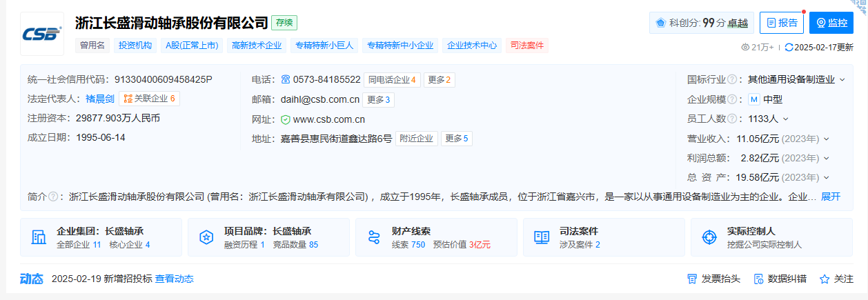Open 预估价值 3亿元 link
Viewport: 868px width, 300px height.
coord(462,244)
